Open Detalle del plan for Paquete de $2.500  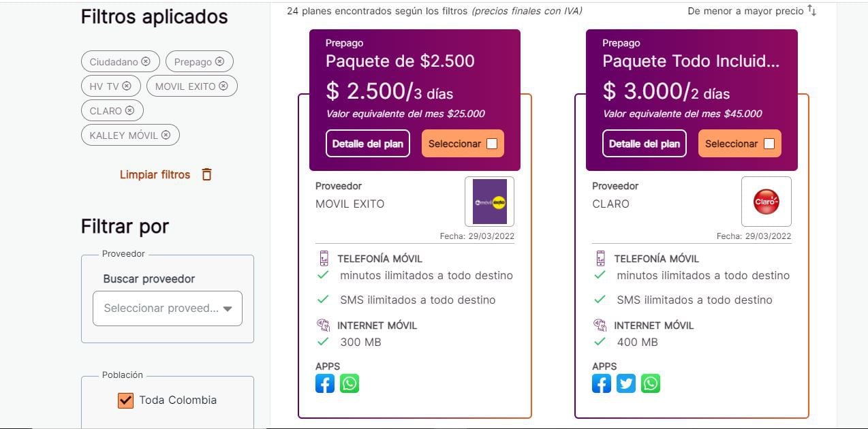[368, 144]
